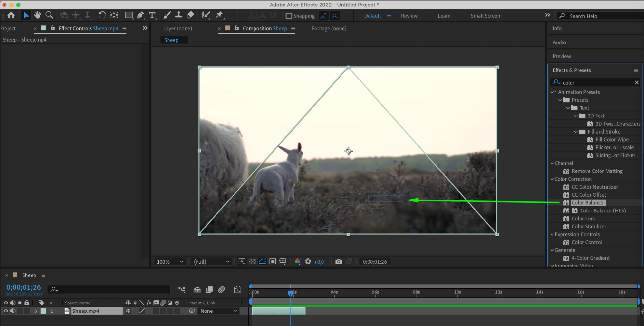Screen dimensions: 644x326
Task: Select the Color Balance effect
Action: point(587,203)
